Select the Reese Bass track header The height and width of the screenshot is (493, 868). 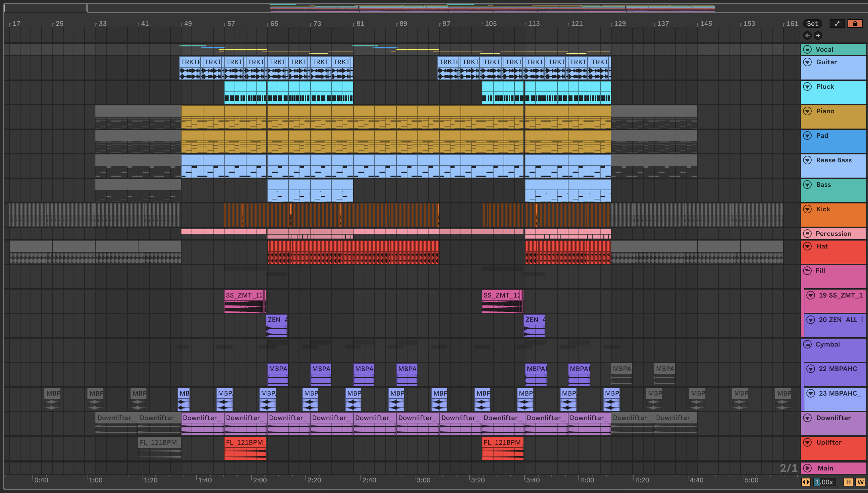(834, 160)
